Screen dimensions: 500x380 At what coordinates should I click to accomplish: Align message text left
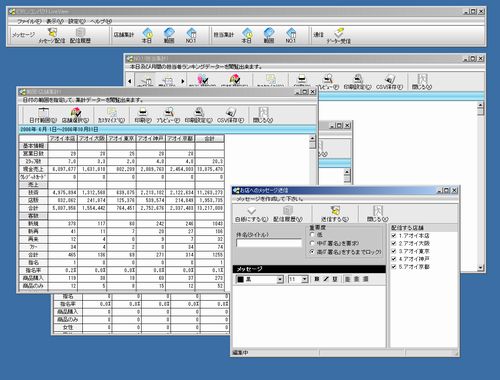[x=347, y=279]
